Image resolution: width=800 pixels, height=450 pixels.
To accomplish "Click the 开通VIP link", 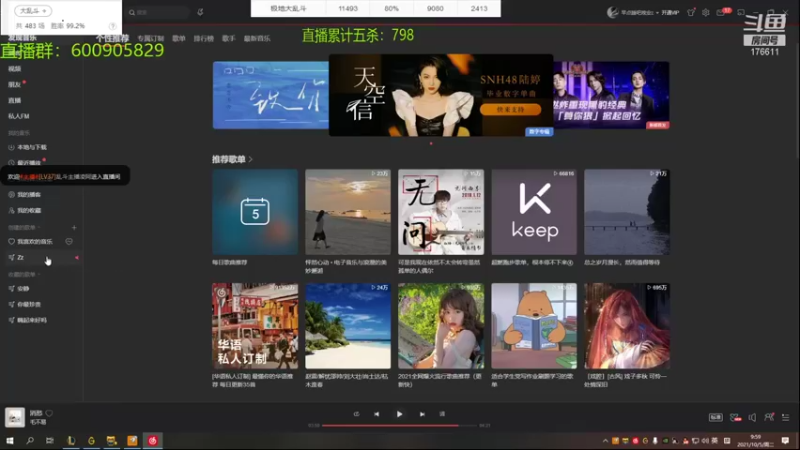I will (670, 13).
